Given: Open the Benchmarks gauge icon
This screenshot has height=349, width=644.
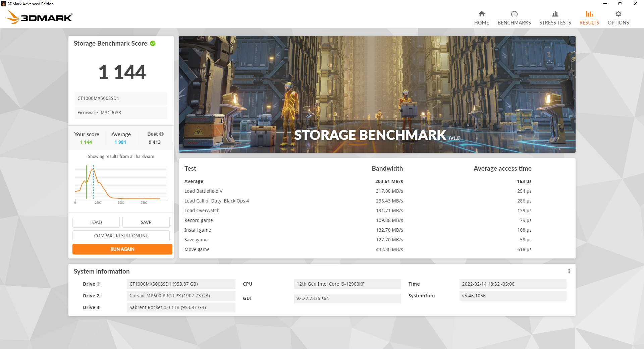Looking at the screenshot, I should 514,14.
